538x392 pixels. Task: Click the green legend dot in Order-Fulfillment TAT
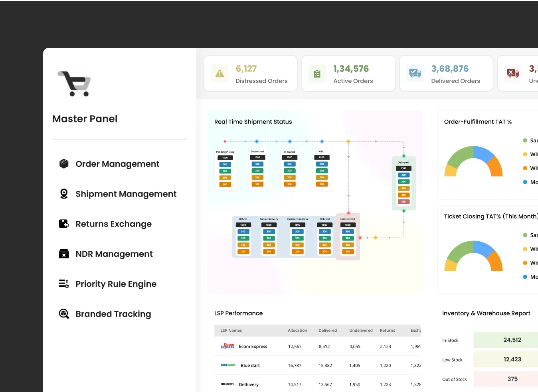[x=525, y=140]
